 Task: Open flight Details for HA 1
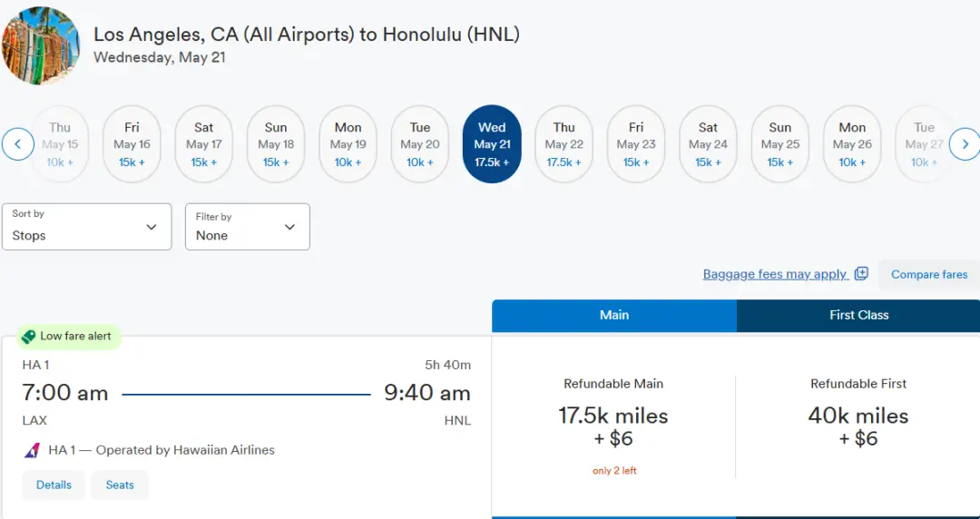tap(54, 485)
